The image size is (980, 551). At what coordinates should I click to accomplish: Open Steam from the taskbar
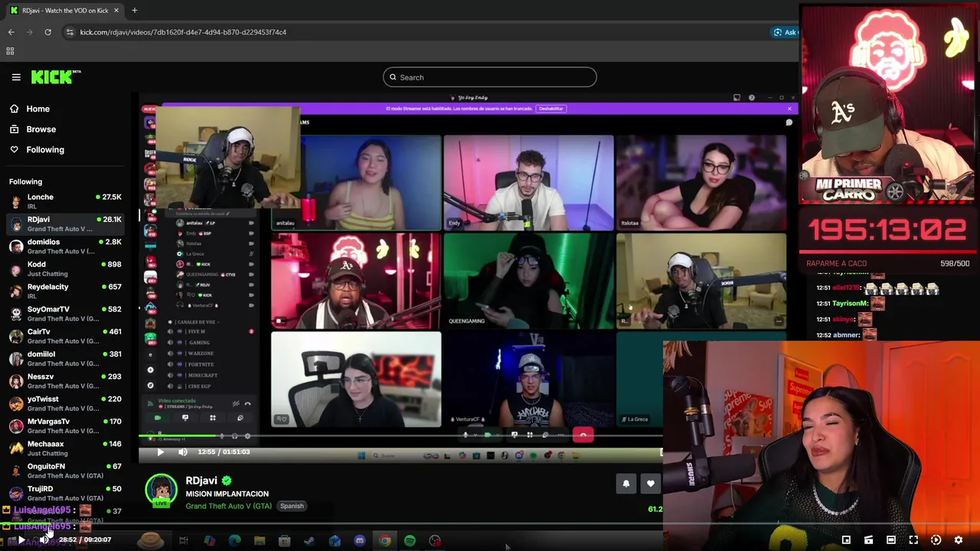point(309,541)
